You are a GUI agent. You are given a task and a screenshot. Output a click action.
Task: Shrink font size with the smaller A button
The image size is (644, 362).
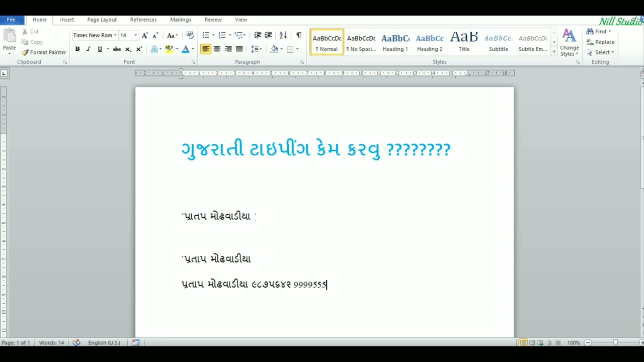(155, 35)
